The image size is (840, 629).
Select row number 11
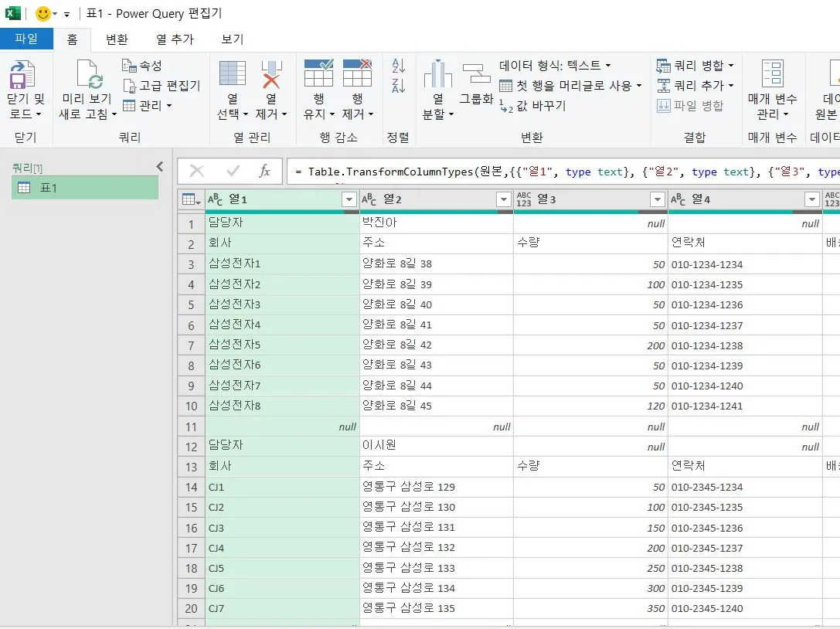pyautogui.click(x=191, y=427)
